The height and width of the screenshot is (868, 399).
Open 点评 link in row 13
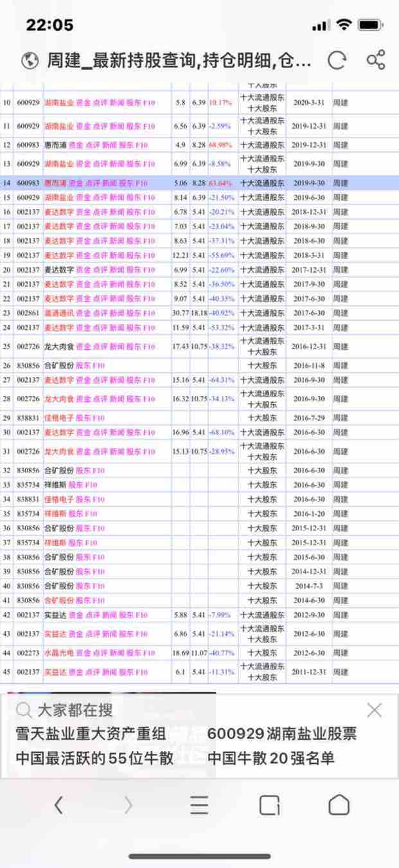pos(100,164)
